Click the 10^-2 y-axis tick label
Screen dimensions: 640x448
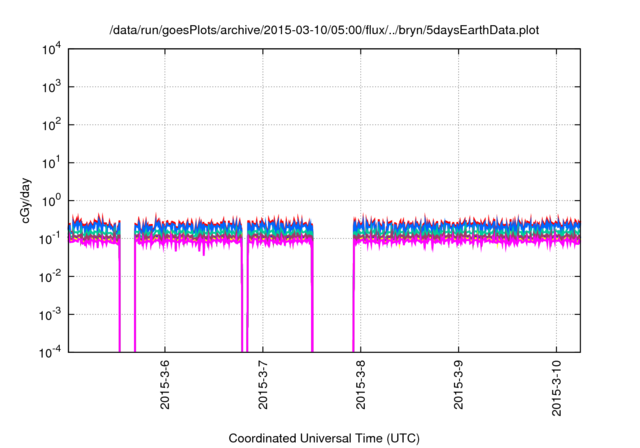(50, 277)
